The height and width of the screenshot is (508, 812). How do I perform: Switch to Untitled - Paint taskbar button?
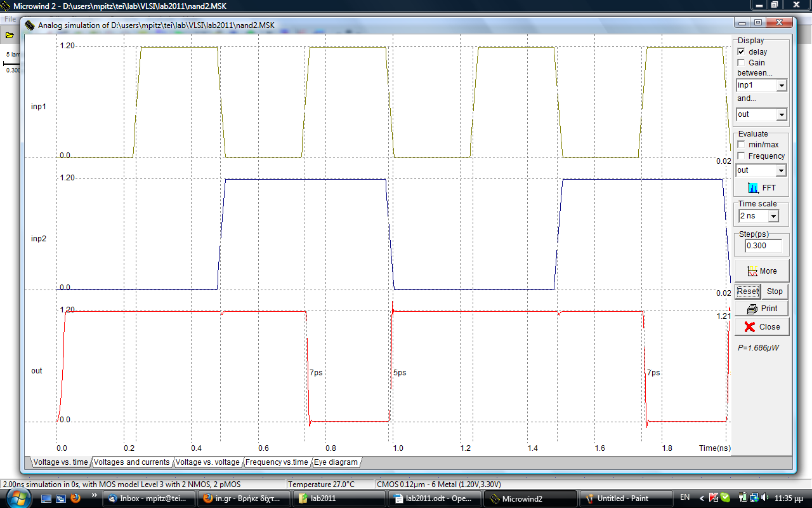(x=625, y=498)
